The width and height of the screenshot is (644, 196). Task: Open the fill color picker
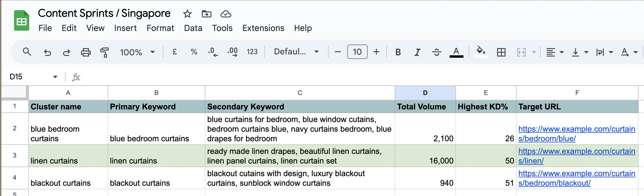(x=481, y=52)
